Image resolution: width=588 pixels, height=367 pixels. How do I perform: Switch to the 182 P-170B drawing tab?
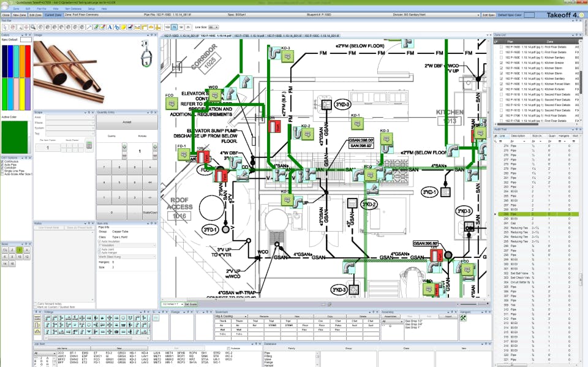[249, 36]
